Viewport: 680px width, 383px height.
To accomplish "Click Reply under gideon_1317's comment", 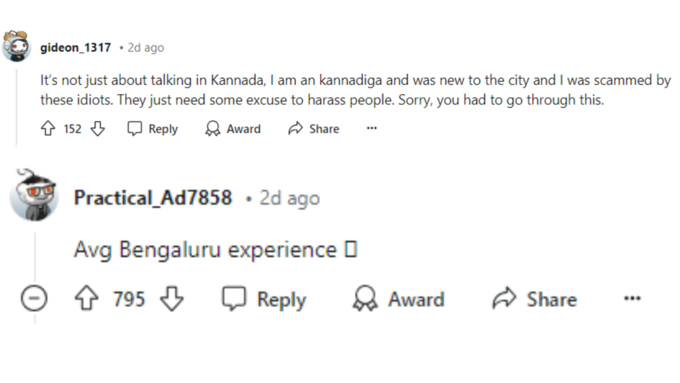I will (x=152, y=129).
